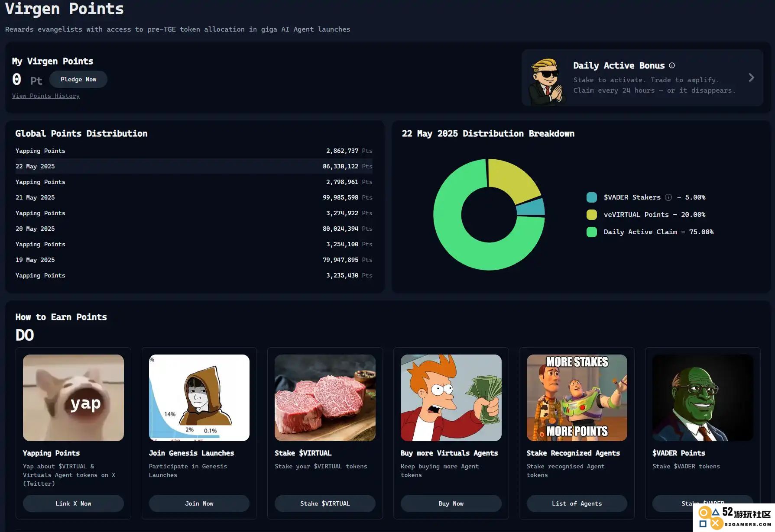
Task: Select the 21 May 2025 distribution row
Action: 194,197
